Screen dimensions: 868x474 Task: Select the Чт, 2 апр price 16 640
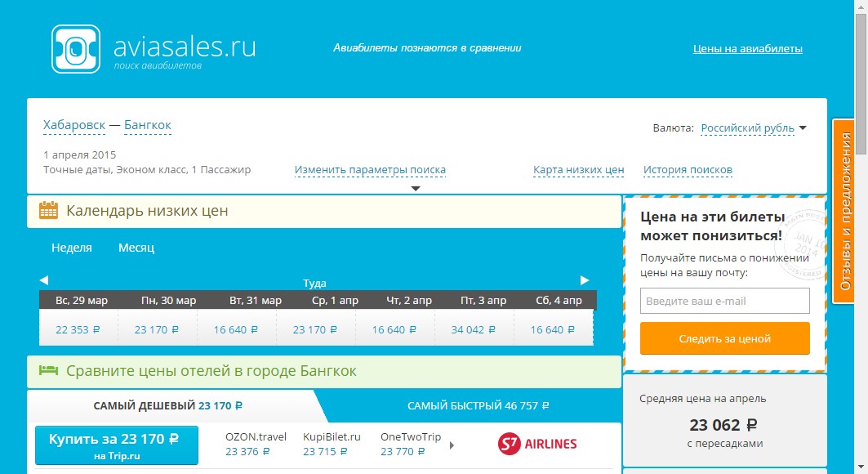click(x=394, y=329)
